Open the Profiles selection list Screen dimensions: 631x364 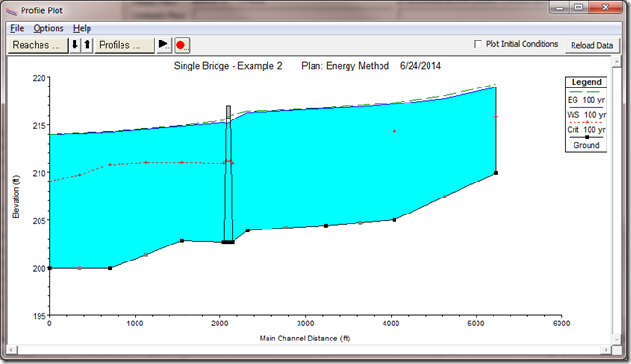click(124, 45)
